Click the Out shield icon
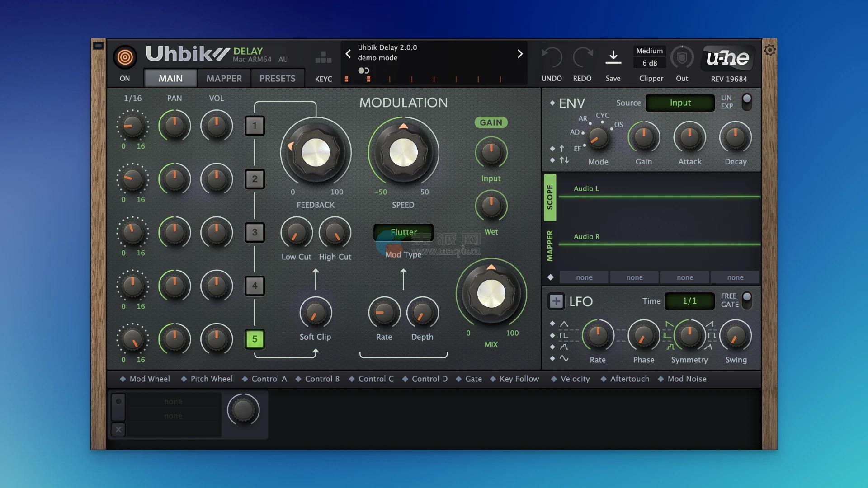This screenshot has height=488, width=868. tap(682, 58)
